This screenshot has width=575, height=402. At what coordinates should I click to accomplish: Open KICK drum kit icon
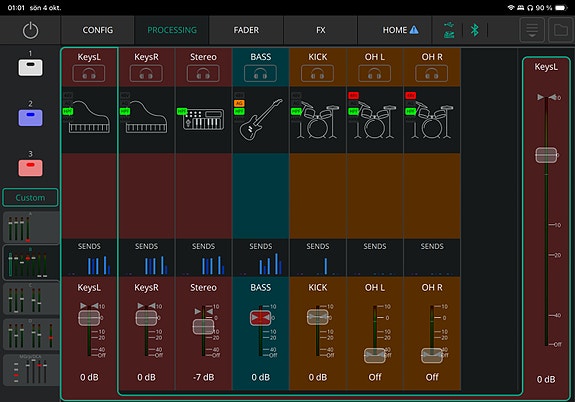click(x=318, y=121)
